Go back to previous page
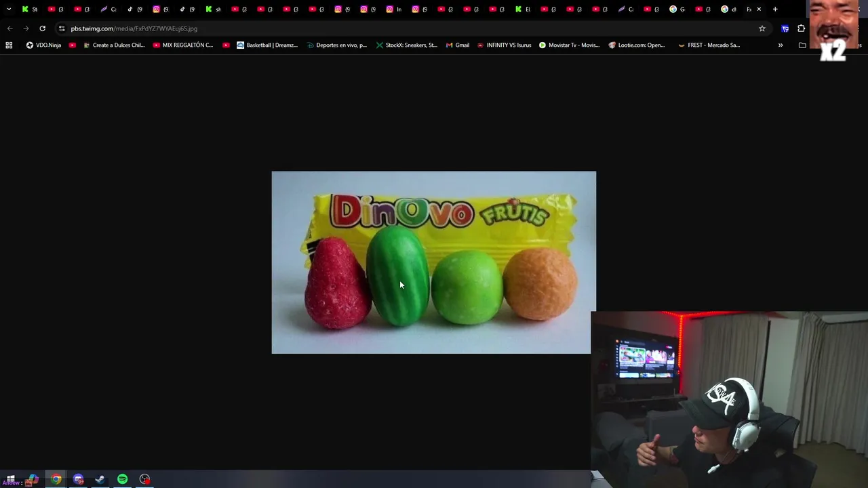 pos(9,28)
